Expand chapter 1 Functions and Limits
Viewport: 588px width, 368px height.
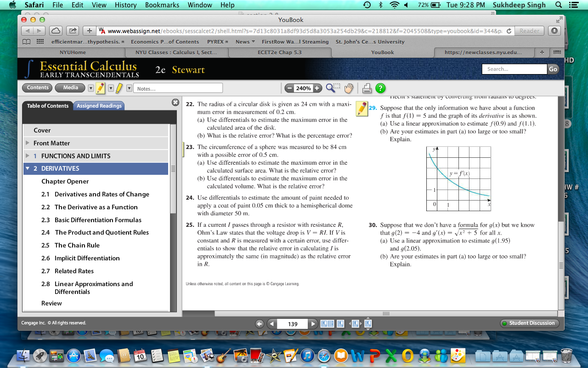28,156
